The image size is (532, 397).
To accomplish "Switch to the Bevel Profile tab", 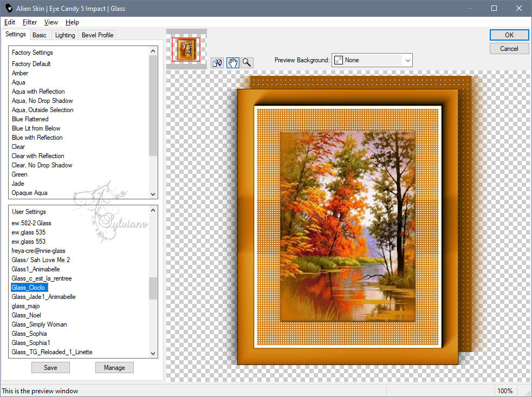I will pyautogui.click(x=98, y=35).
